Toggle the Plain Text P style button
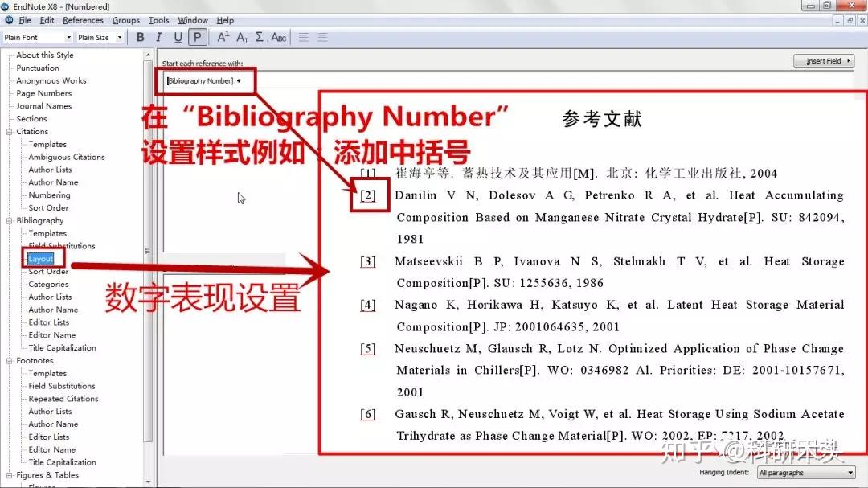Screen dimensions: 868x488 point(197,37)
